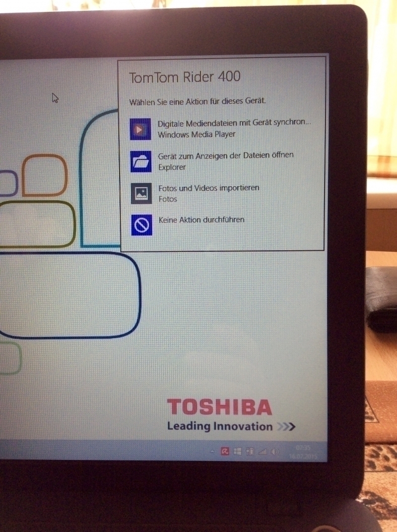Click the Windows Media Player sync icon
397x532 pixels.
[140, 129]
